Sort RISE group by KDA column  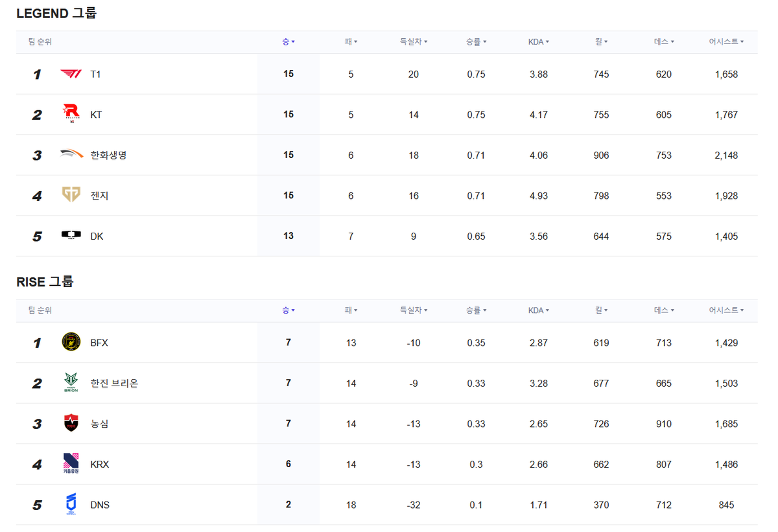(x=539, y=310)
